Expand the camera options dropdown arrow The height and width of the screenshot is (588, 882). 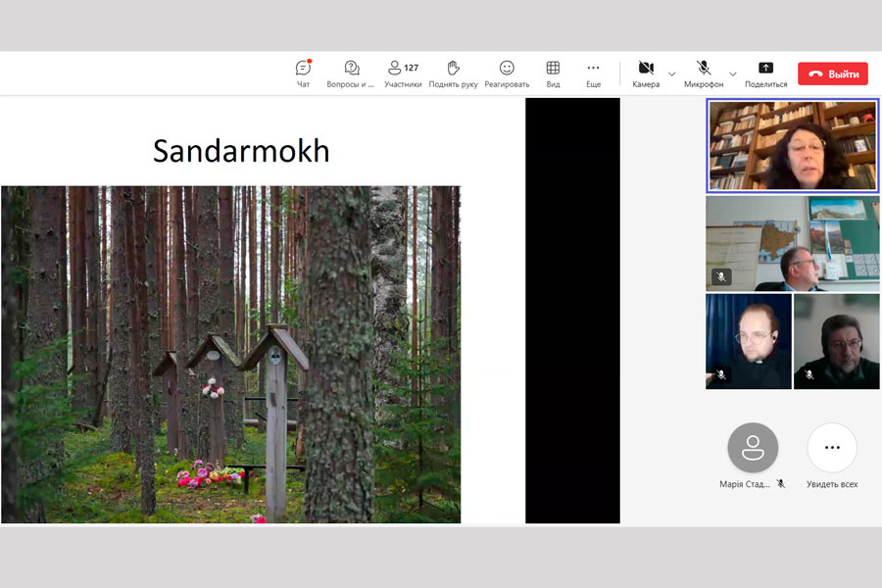tap(672, 74)
